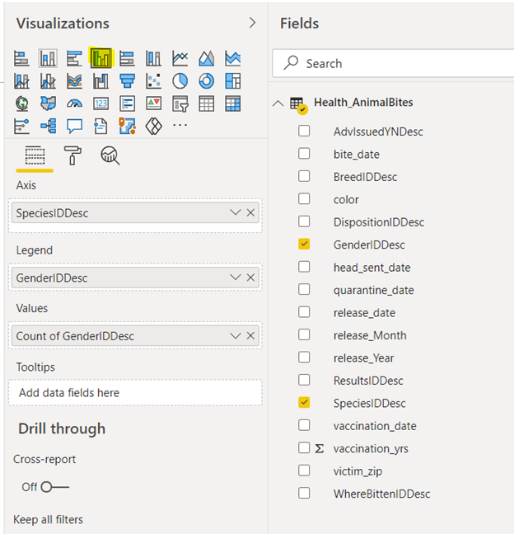Viewport: 520px width, 535px height.
Task: Check the bite_date field checkbox
Action: (304, 154)
